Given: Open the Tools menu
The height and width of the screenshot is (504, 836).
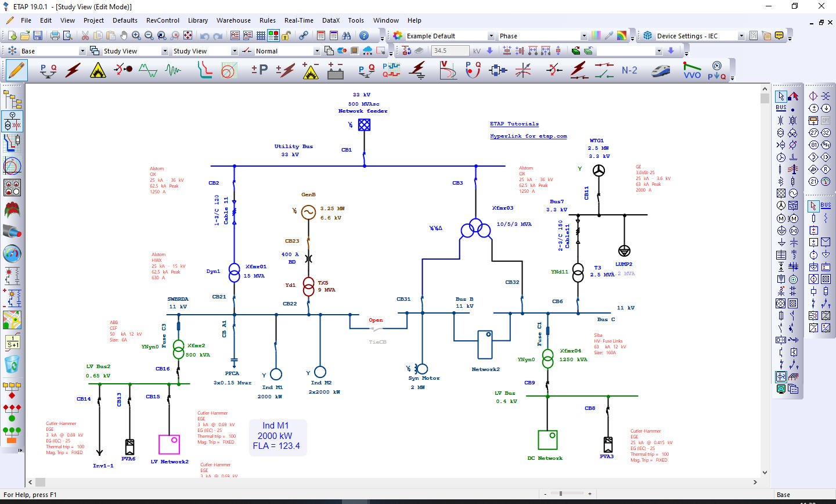Looking at the screenshot, I should point(356,20).
